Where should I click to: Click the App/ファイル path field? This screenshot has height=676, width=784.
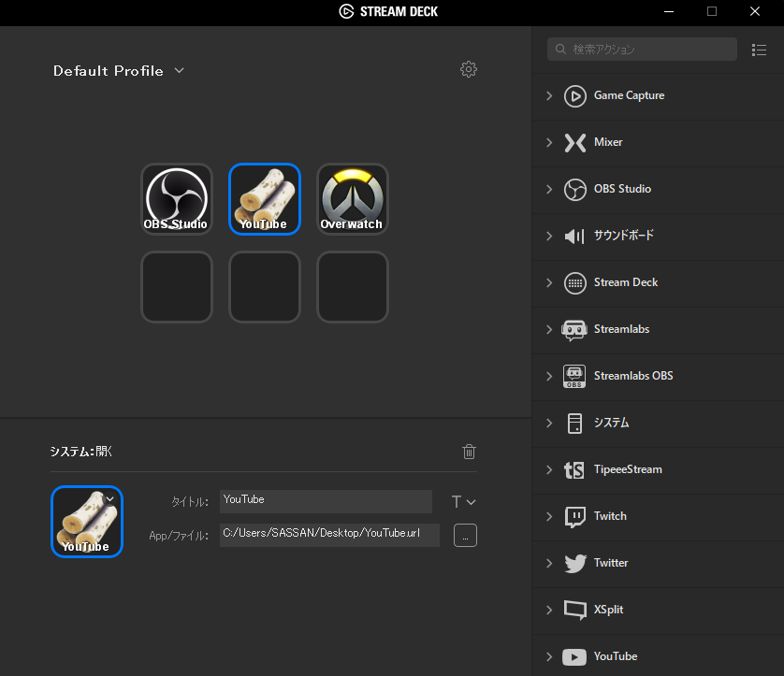click(329, 535)
